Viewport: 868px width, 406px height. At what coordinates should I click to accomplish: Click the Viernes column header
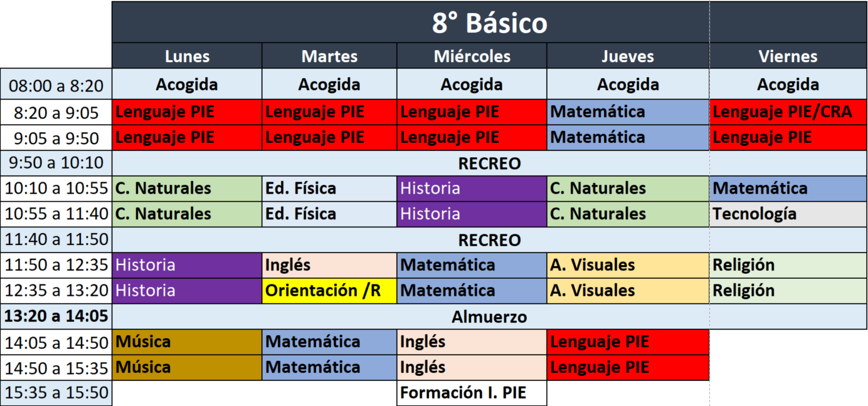click(x=788, y=56)
